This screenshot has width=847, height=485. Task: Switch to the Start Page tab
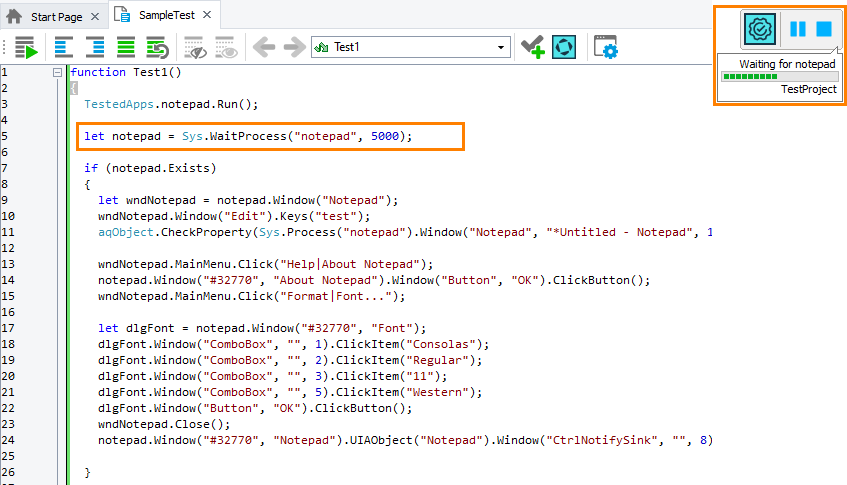[x=51, y=16]
